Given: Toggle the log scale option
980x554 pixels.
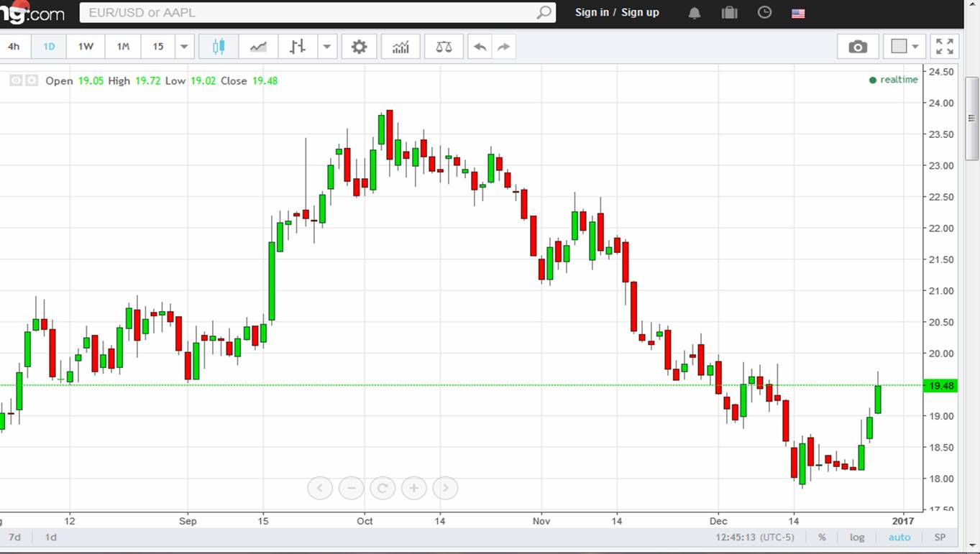Looking at the screenshot, I should [857, 537].
